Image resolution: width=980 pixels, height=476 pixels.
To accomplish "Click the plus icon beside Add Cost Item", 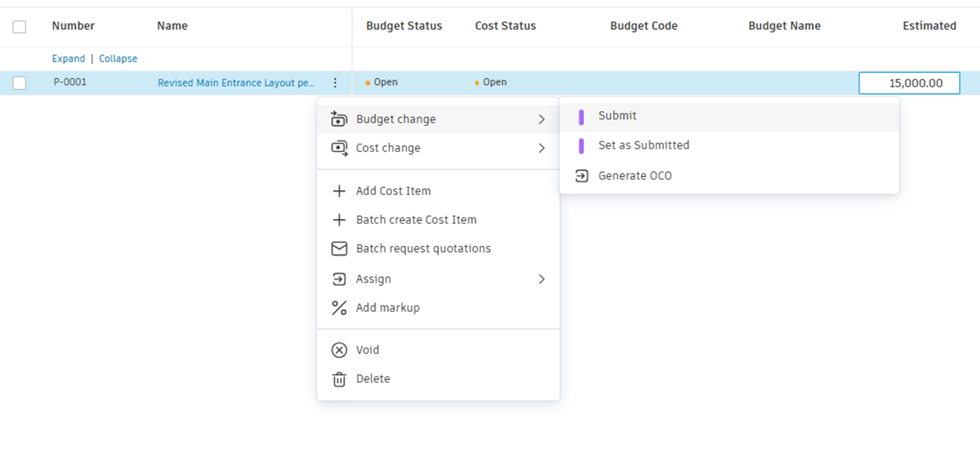I will 339,191.
